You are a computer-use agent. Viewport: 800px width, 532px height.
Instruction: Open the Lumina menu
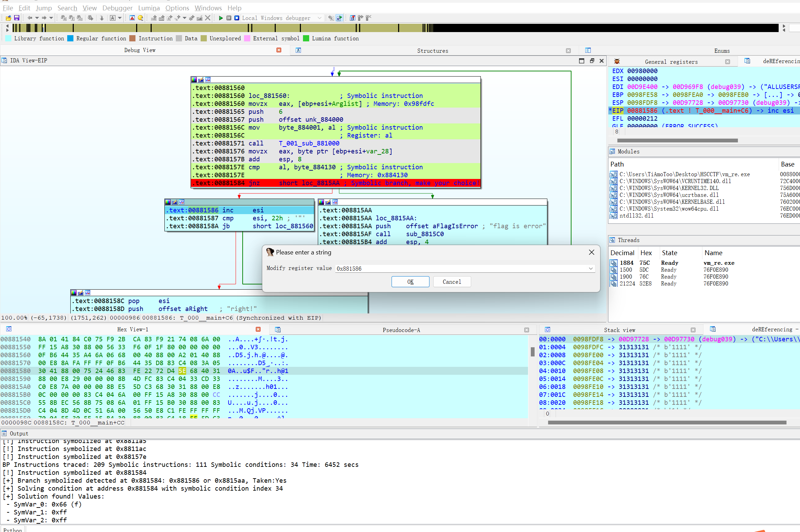149,8
